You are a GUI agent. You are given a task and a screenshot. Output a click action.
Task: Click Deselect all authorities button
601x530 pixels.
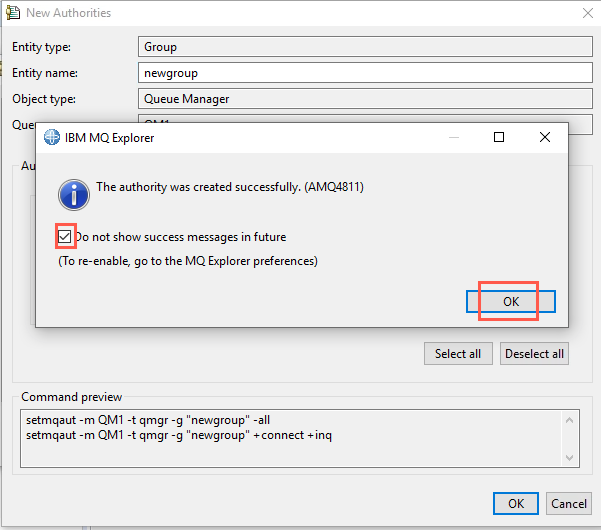534,353
